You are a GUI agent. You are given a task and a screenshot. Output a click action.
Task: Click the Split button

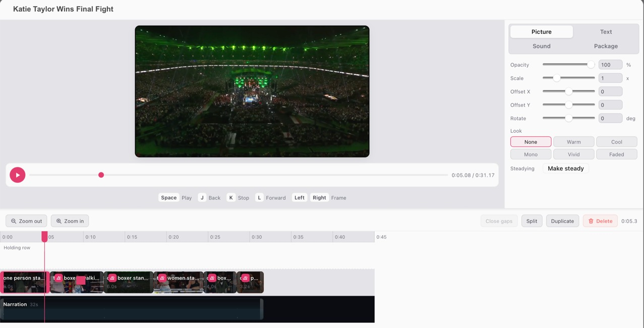click(532, 221)
